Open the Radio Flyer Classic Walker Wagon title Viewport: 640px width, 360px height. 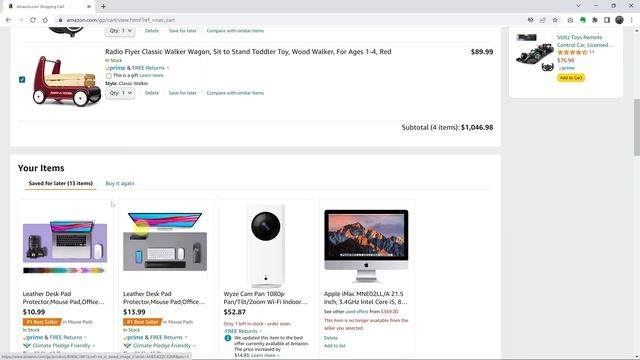click(248, 52)
